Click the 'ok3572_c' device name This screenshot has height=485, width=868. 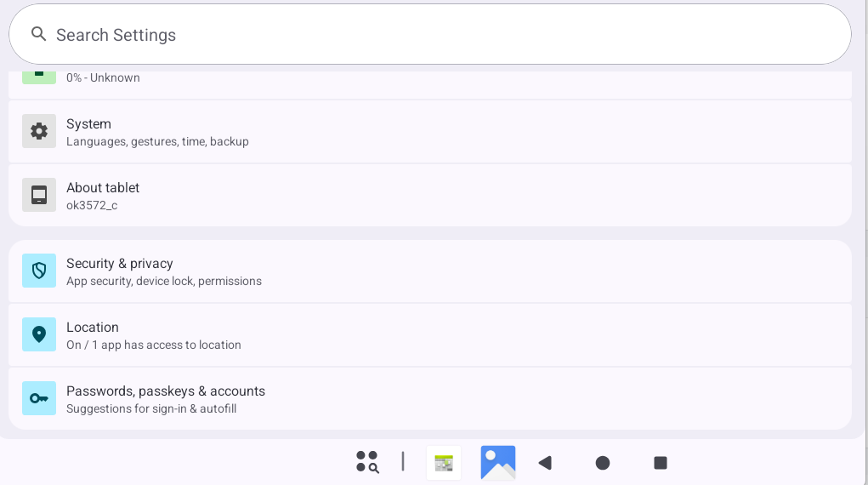click(92, 205)
